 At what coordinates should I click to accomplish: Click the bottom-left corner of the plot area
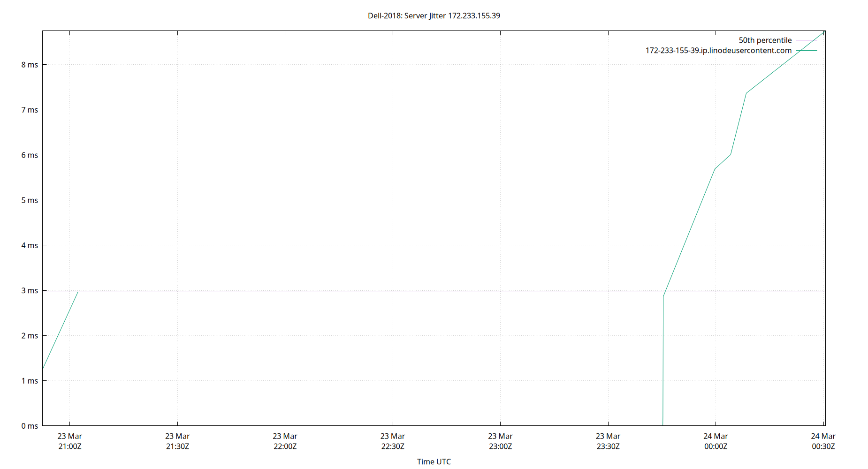coord(42,426)
